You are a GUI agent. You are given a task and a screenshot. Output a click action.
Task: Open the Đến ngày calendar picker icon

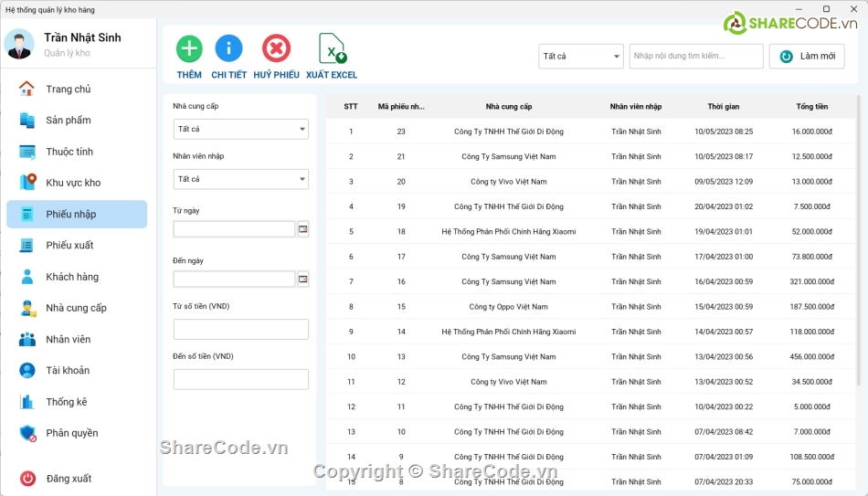point(303,280)
